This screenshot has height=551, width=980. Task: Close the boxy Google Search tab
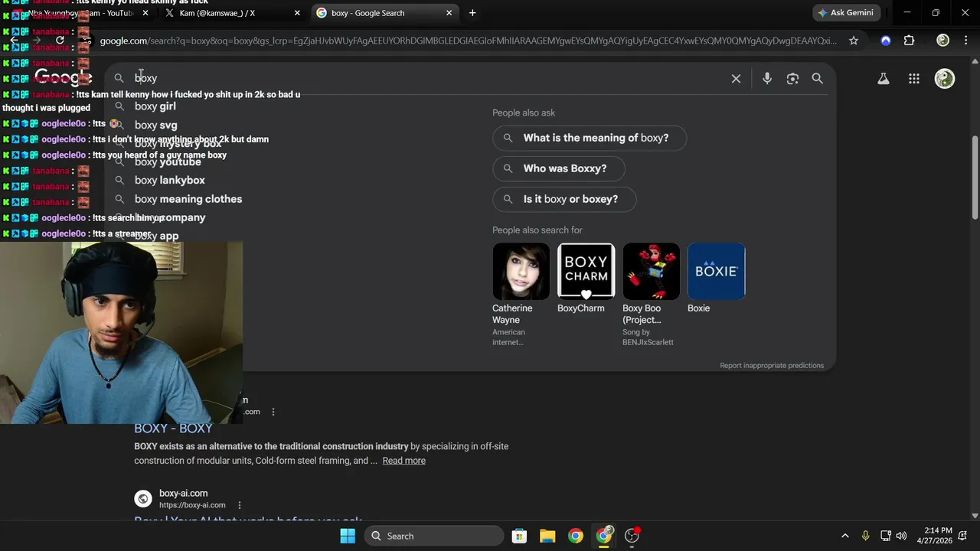coord(449,13)
